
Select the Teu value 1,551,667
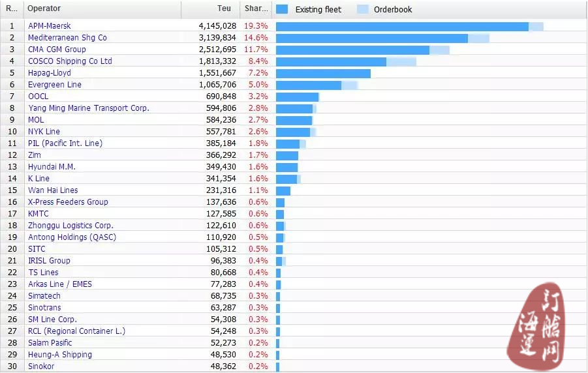217,73
